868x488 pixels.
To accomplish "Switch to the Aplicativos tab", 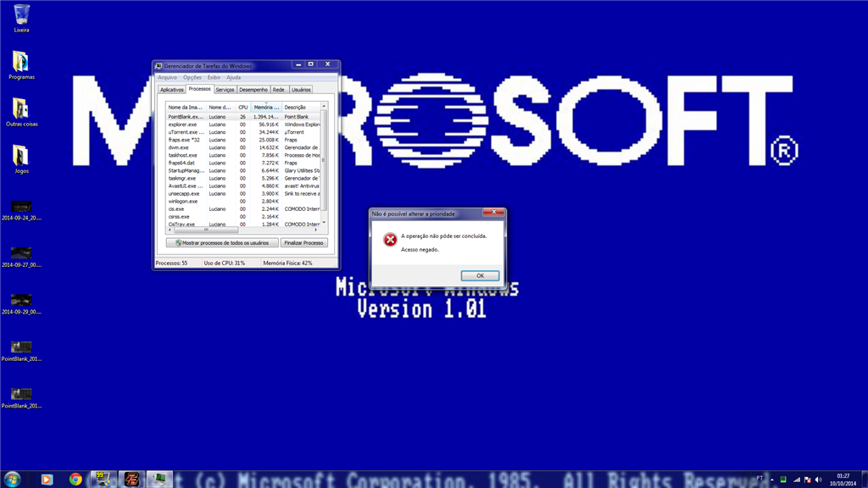I will 171,90.
